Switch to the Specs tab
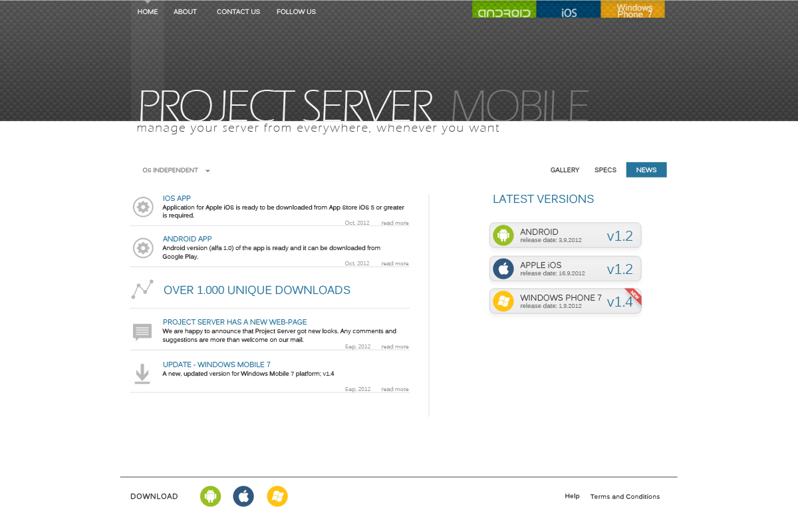798x532 pixels. coord(605,170)
